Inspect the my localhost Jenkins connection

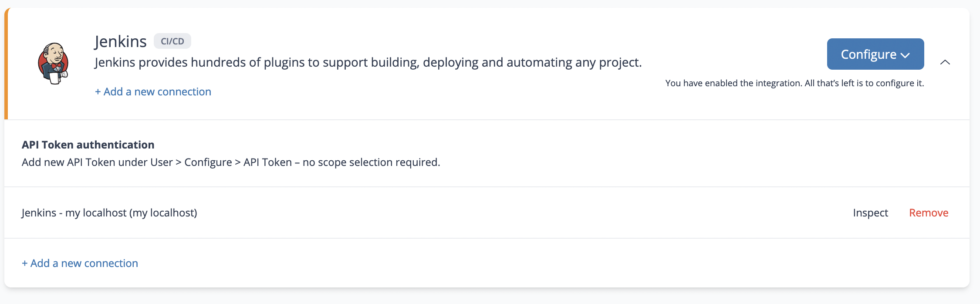(x=870, y=213)
